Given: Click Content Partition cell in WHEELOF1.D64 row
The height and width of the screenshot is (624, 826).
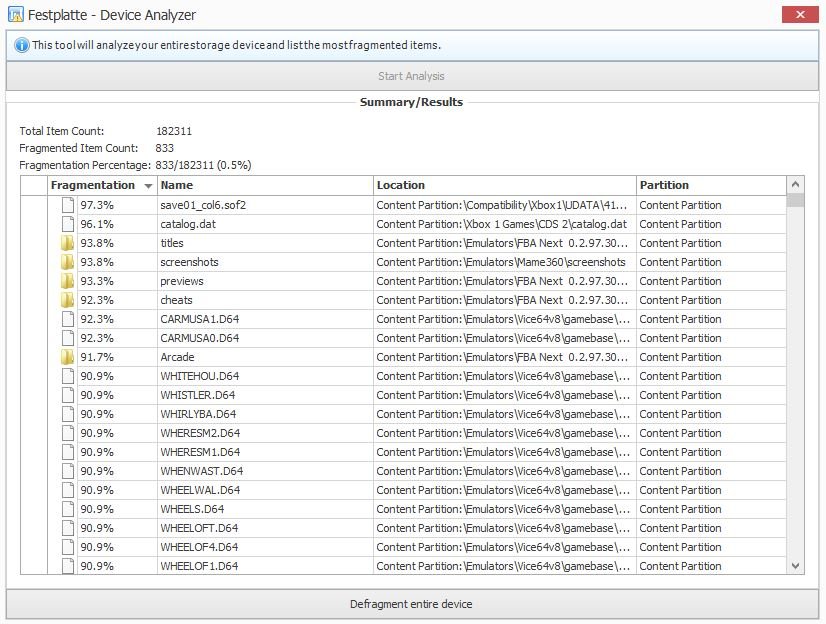Looking at the screenshot, I should tap(711, 566).
